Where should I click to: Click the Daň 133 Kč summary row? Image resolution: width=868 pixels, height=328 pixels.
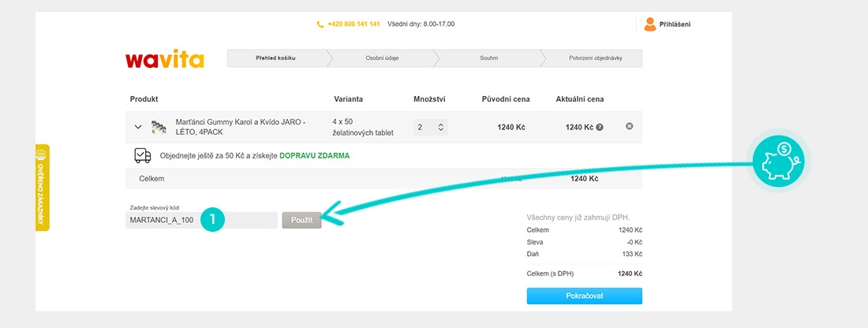586,255
